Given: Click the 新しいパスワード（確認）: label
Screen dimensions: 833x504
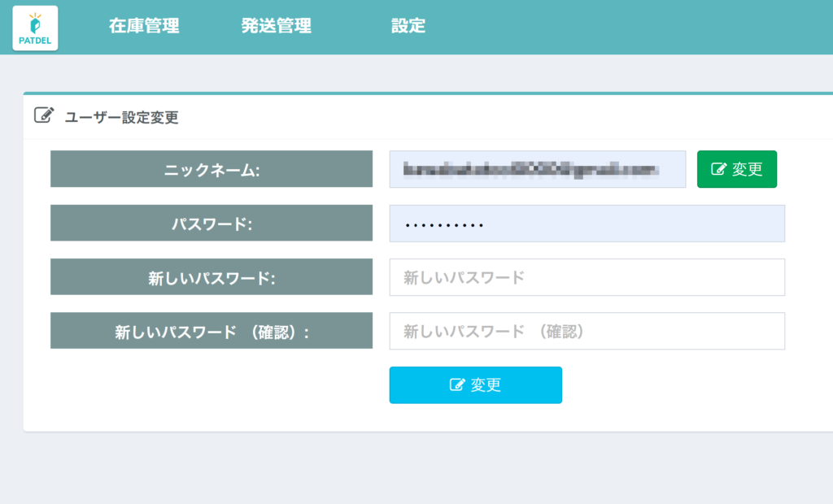Looking at the screenshot, I should [212, 331].
